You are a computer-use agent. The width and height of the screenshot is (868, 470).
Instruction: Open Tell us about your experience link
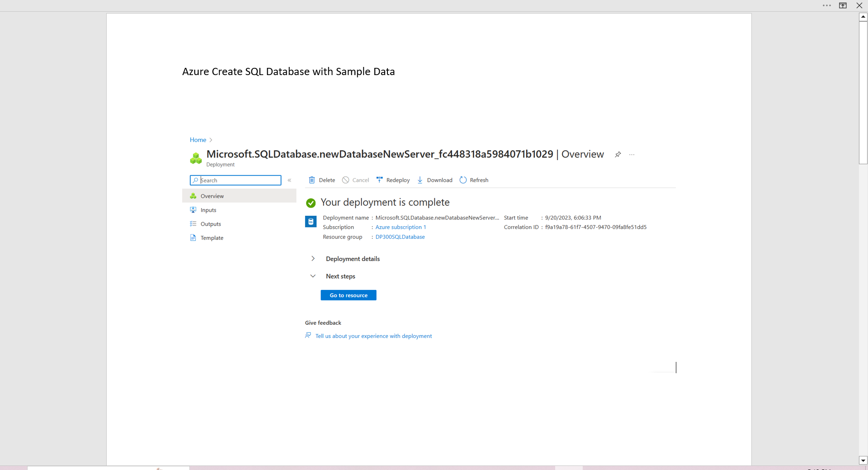coord(373,336)
